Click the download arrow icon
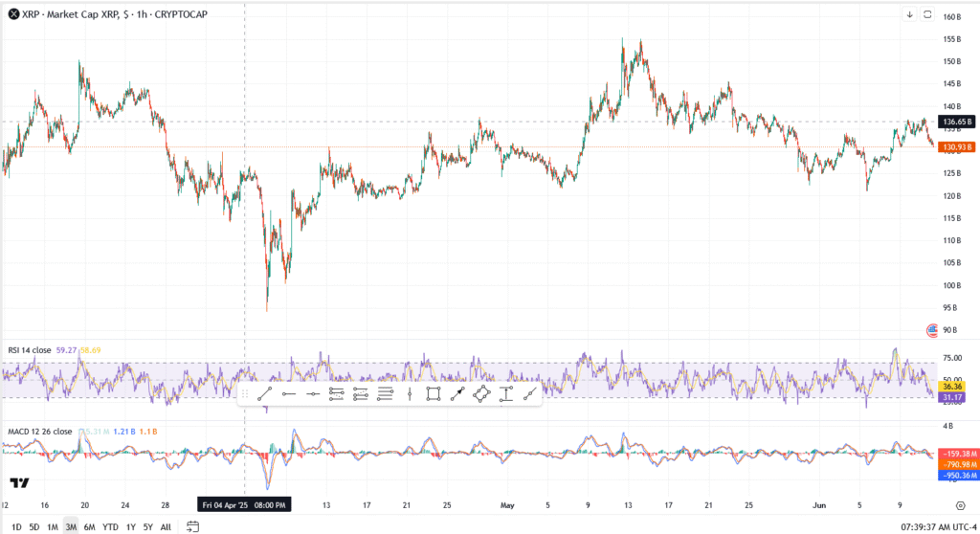 click(909, 14)
